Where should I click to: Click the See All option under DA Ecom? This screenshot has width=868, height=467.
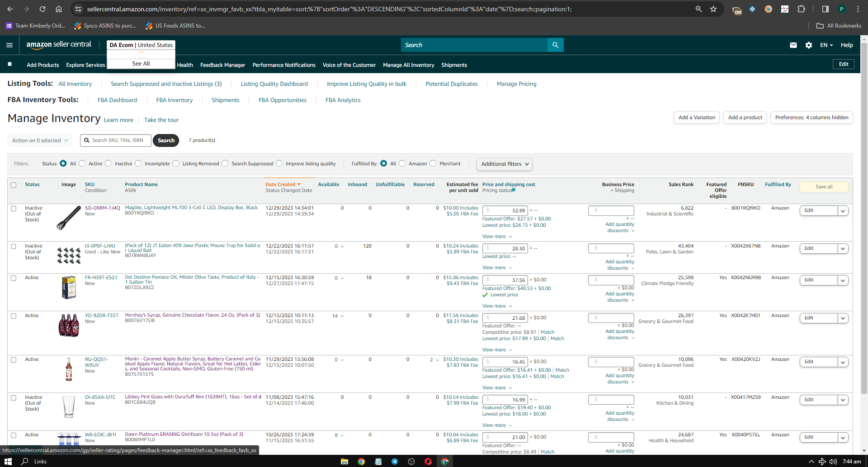[x=141, y=64]
